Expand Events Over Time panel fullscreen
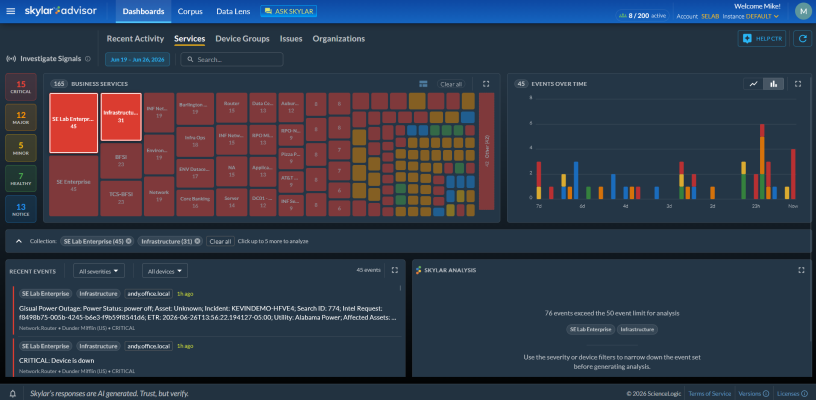816x400 pixels. tap(798, 84)
